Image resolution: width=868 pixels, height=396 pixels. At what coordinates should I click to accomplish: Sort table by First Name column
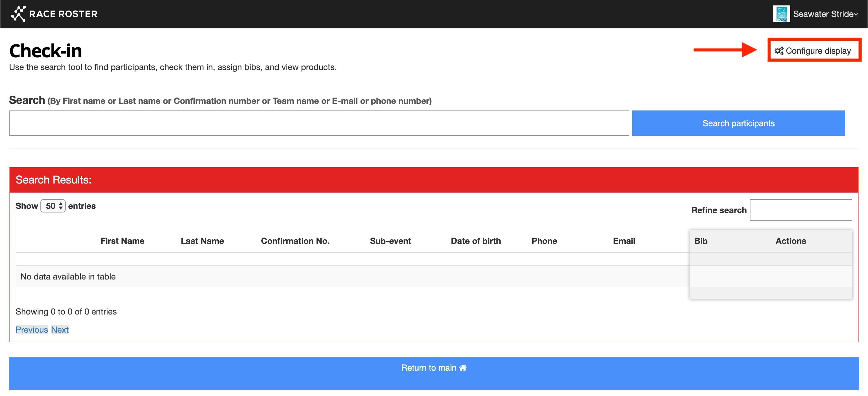[x=122, y=241]
